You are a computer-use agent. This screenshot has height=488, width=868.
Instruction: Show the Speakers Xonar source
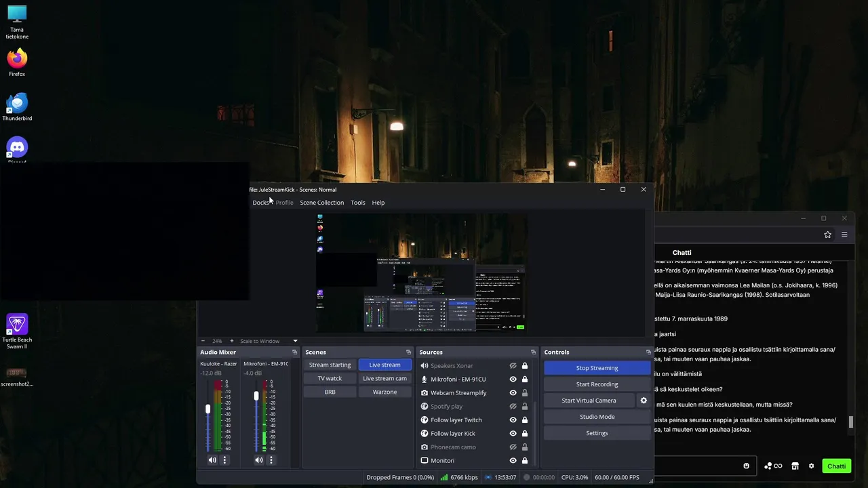[x=513, y=366]
